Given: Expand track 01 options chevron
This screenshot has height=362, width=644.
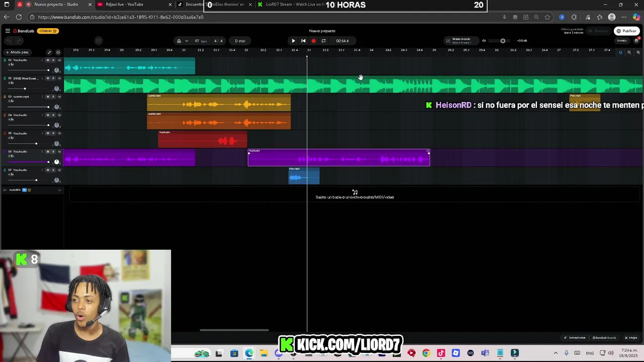Looking at the screenshot, I should [59, 60].
